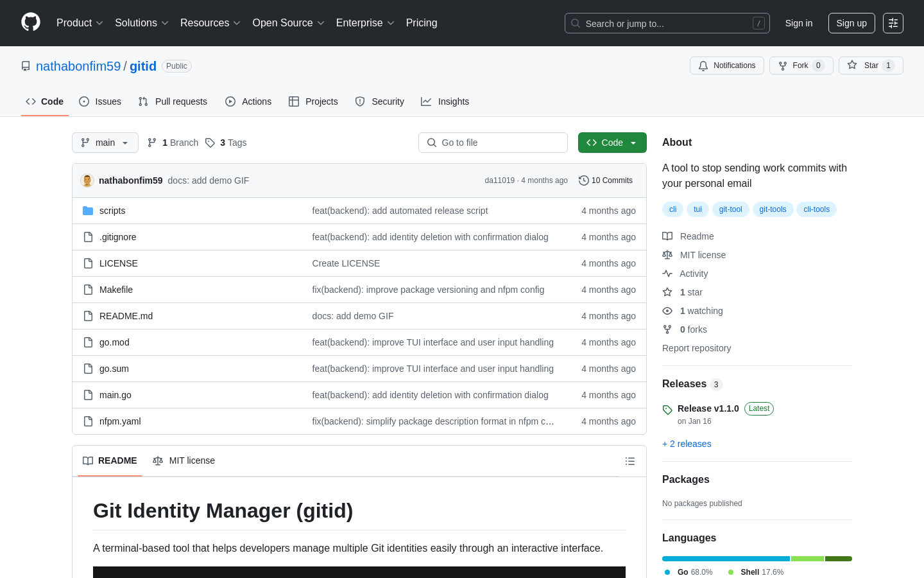Switch to the Pull requests tab
The height and width of the screenshot is (578, 924).
[x=173, y=101]
